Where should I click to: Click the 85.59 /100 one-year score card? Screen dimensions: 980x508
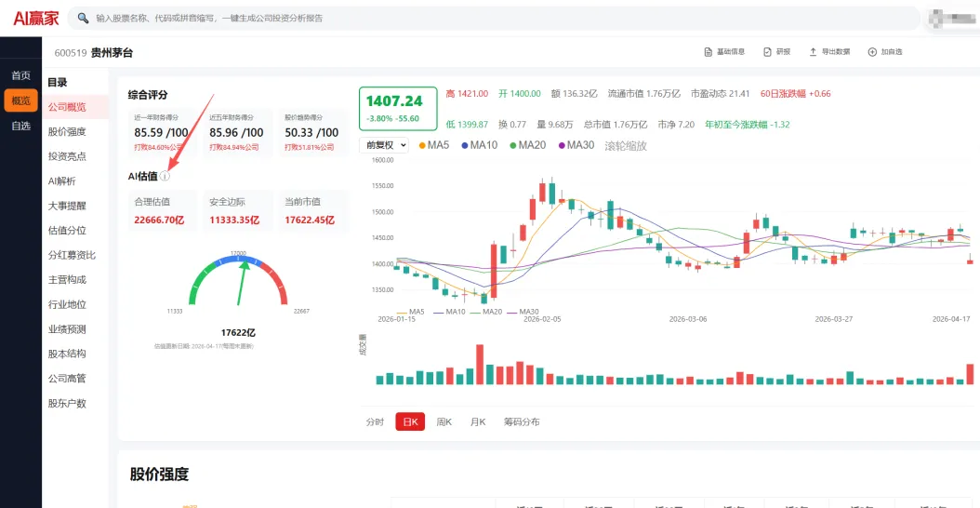coord(163,133)
